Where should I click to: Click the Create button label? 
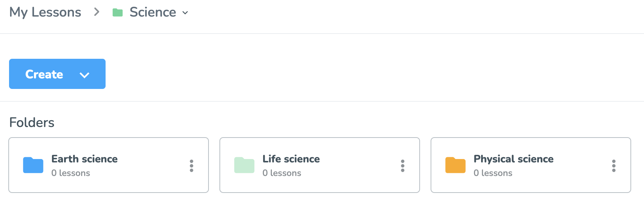[44, 74]
